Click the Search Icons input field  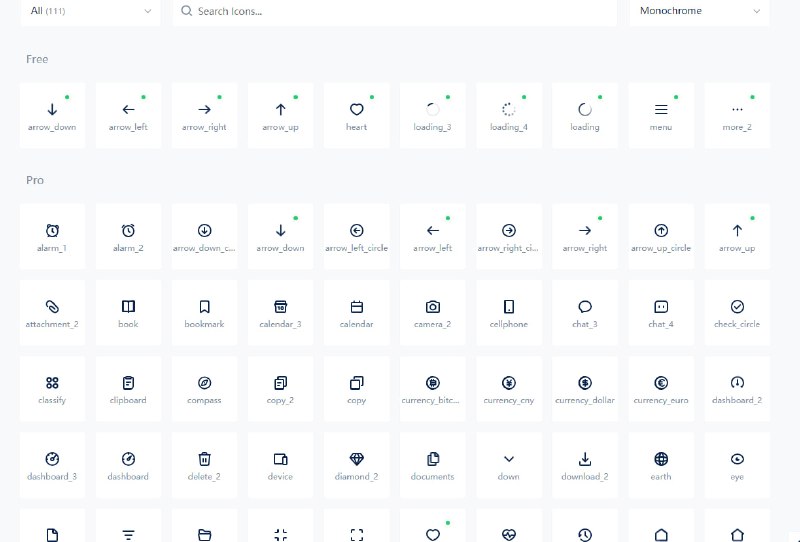(x=400, y=11)
